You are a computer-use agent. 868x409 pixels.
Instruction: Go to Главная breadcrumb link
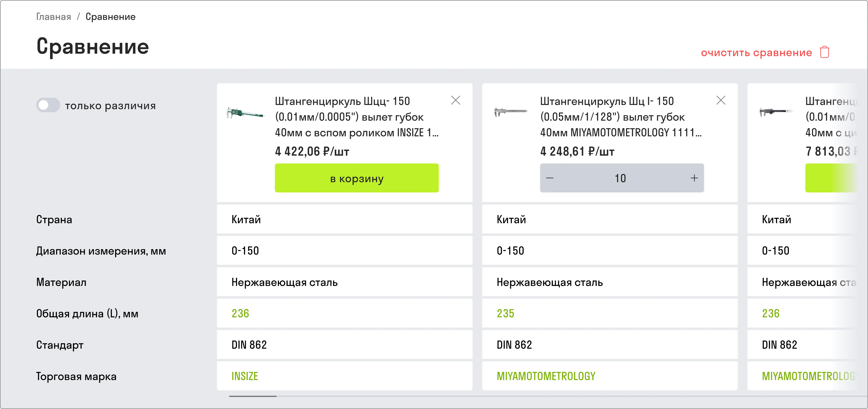(54, 17)
